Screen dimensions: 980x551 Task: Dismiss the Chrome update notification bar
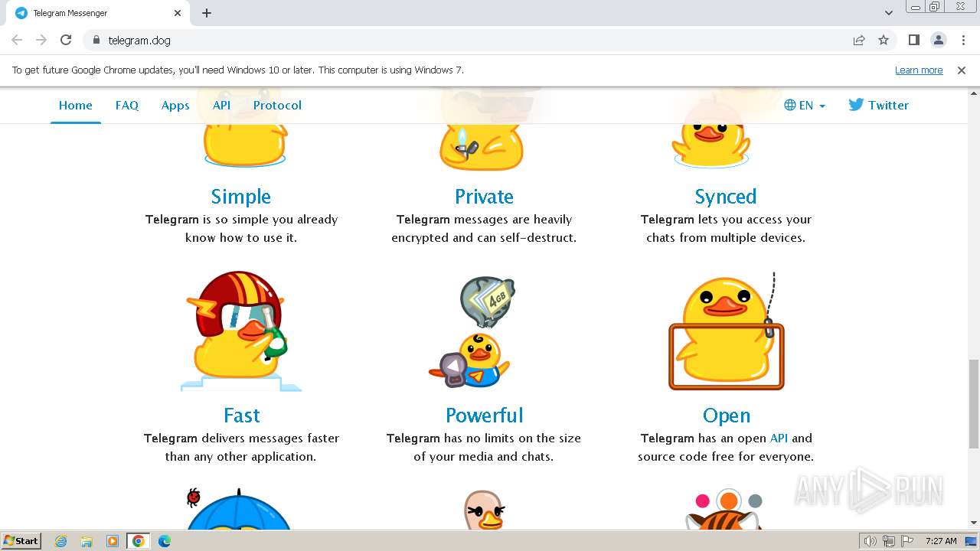point(962,70)
